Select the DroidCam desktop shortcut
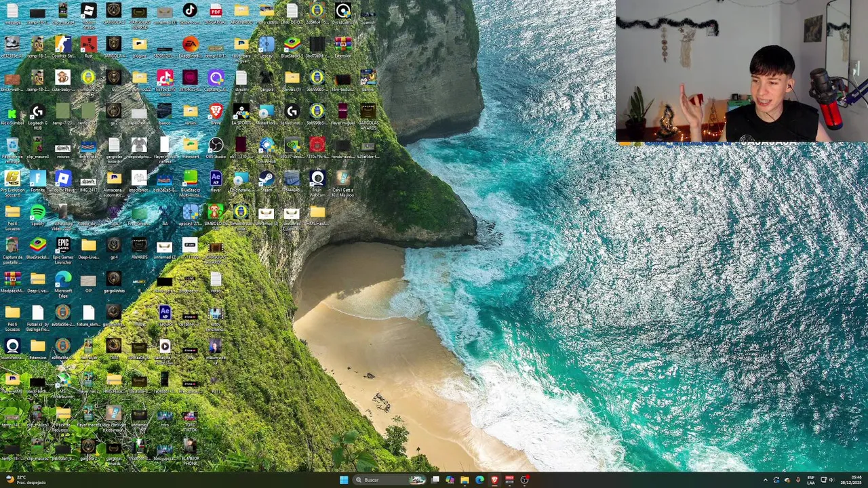Screen dimensions: 868x488 (x=343, y=14)
